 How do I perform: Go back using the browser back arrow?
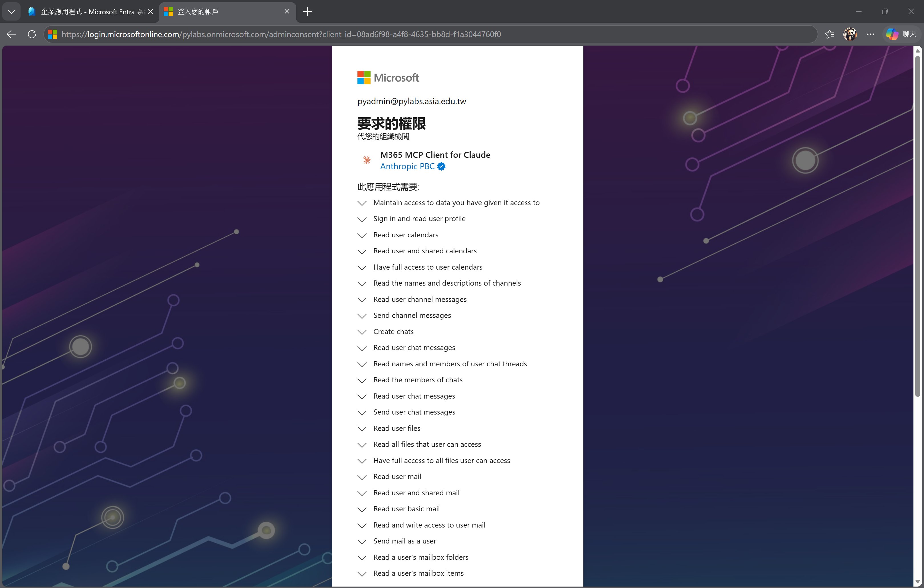[x=11, y=34]
